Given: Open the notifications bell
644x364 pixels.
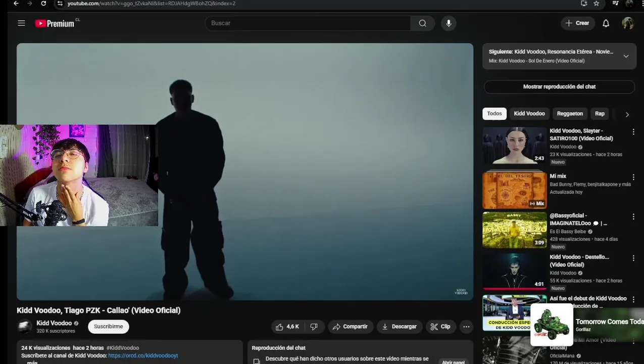Looking at the screenshot, I should (606, 23).
